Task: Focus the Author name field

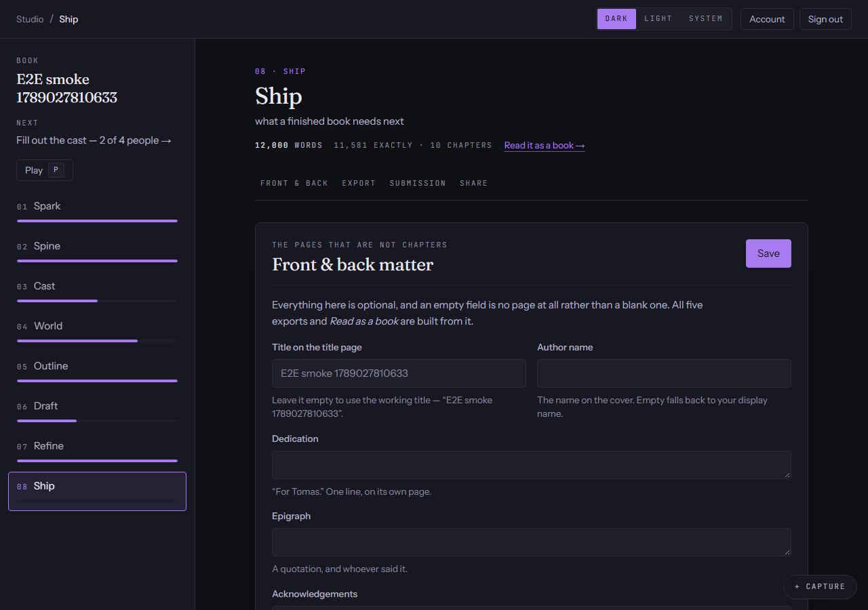Action: pos(664,373)
